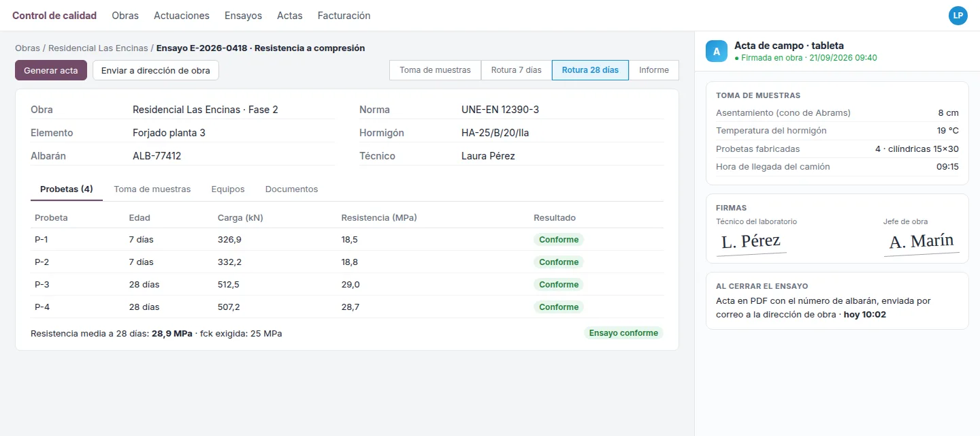
Task: Click the Conforme badge for P-3
Action: (559, 285)
